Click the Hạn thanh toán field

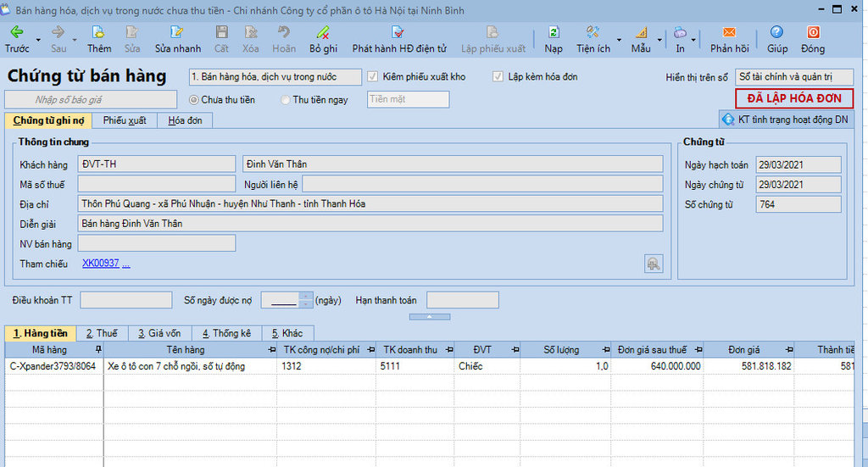[462, 300]
